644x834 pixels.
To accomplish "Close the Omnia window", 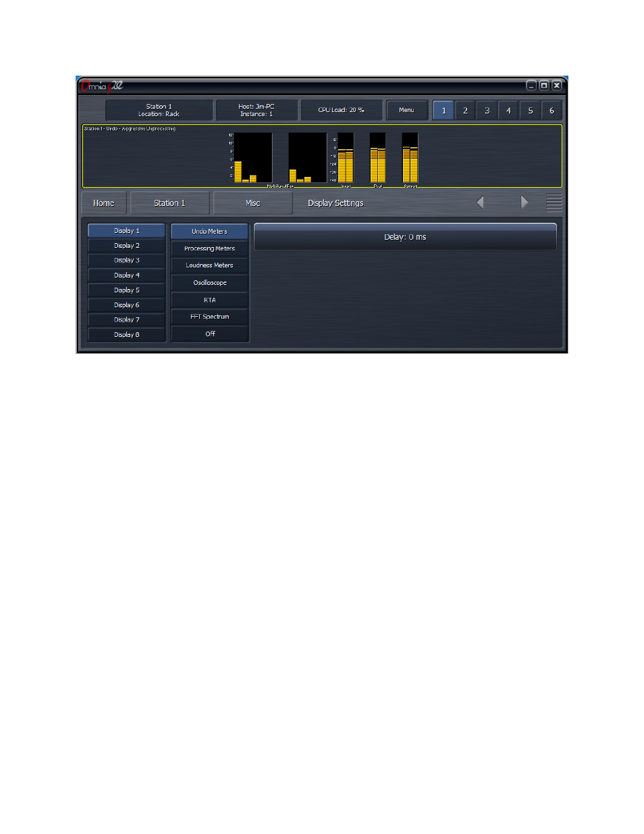I will tap(557, 86).
